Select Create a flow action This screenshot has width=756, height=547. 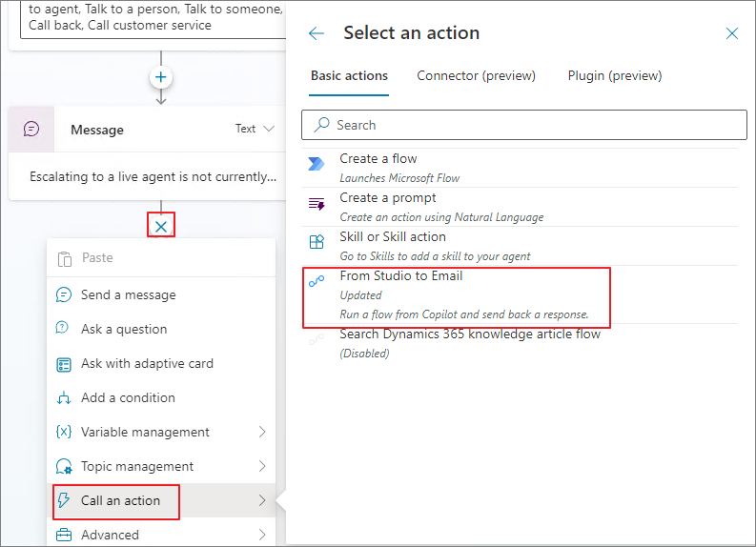pos(520,168)
